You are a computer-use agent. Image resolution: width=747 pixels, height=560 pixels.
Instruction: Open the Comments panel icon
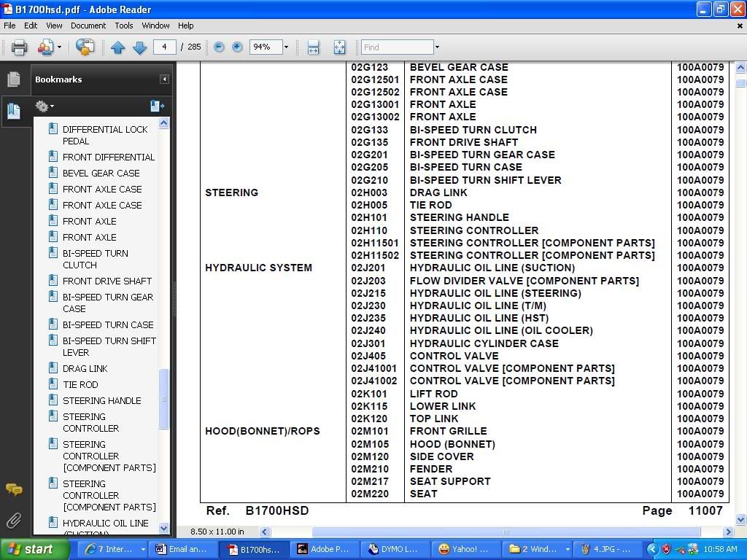pos(14,489)
